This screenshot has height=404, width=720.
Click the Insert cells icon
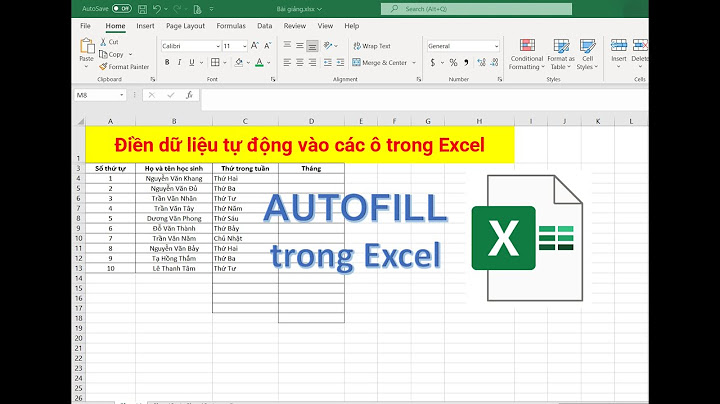tap(619, 45)
